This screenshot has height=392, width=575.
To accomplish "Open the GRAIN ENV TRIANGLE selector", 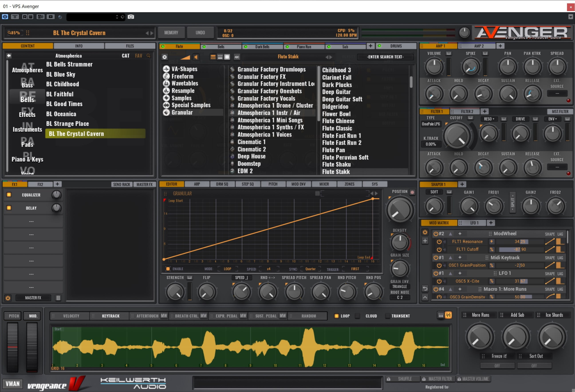I will click(400, 286).
